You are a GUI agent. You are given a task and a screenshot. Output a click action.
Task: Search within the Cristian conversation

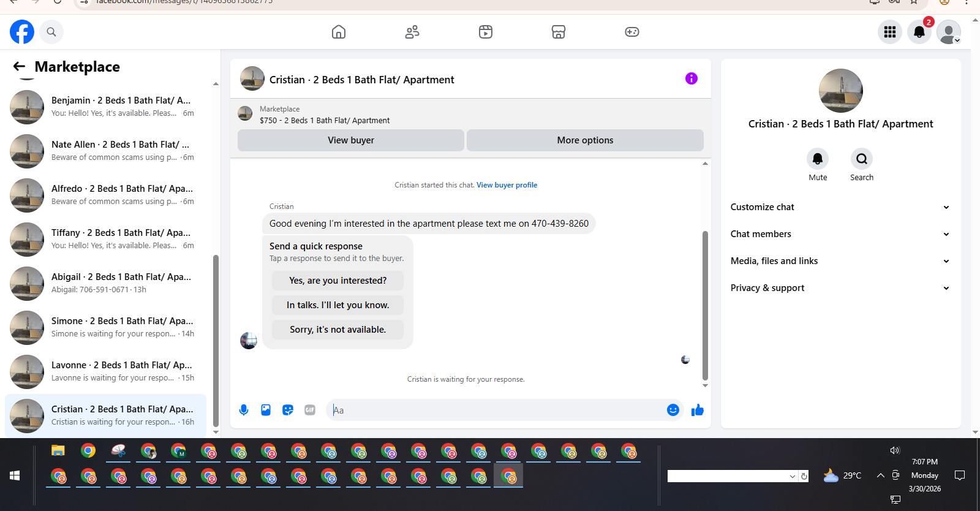pyautogui.click(x=862, y=159)
